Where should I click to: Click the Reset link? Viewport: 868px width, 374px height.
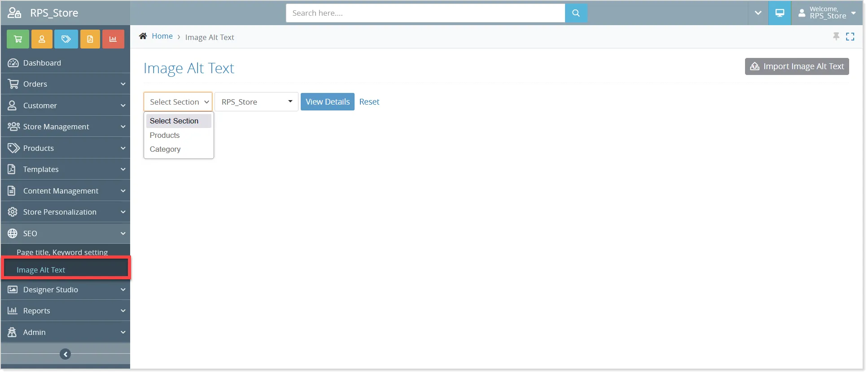point(369,102)
